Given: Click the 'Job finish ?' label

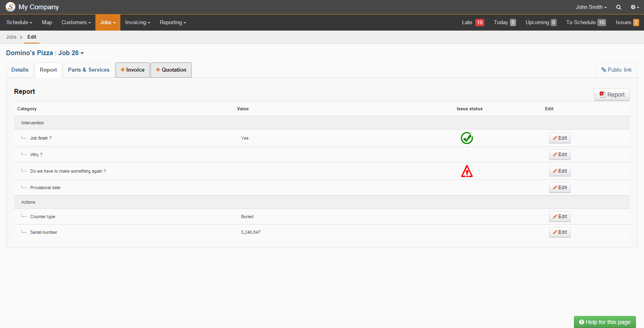Looking at the screenshot, I should click(41, 138).
